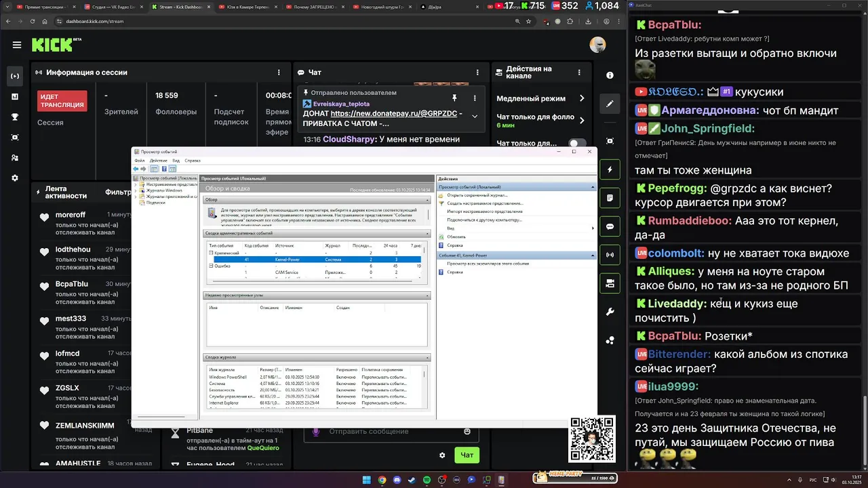The image size is (868, 488).
Task: Open the Вид menu in Event Viewer
Action: [x=176, y=161]
